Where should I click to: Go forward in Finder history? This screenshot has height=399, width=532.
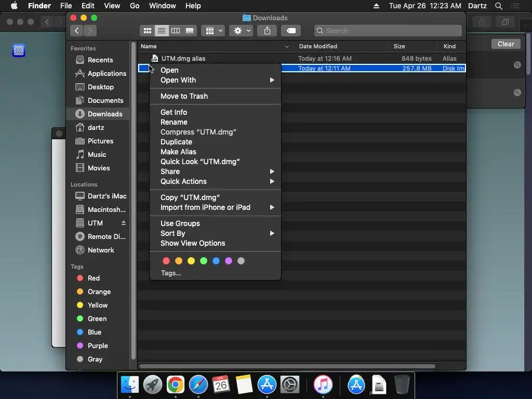pos(90,31)
